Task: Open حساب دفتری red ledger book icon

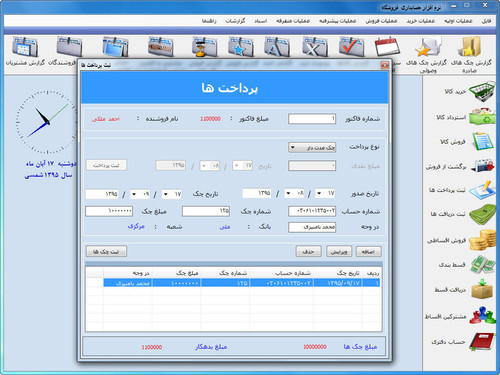Action: pos(482,342)
